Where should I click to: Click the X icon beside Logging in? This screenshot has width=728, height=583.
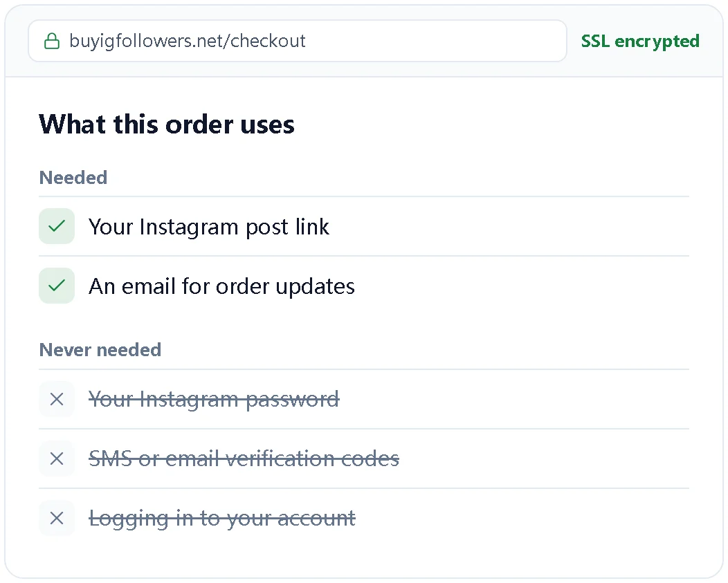pos(57,518)
